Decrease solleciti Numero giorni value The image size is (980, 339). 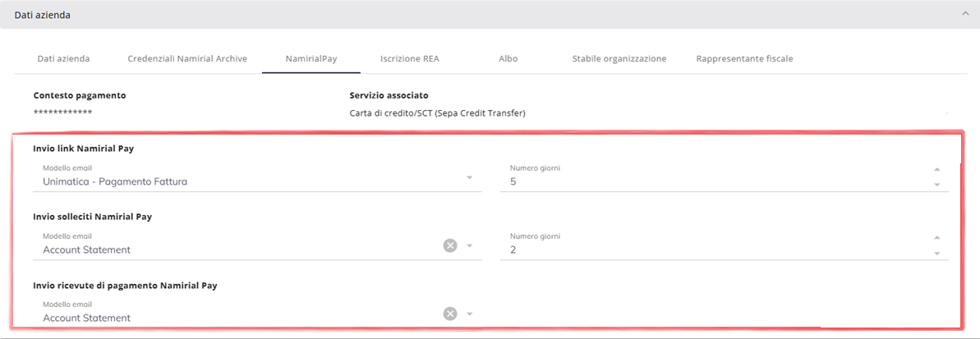(936, 253)
